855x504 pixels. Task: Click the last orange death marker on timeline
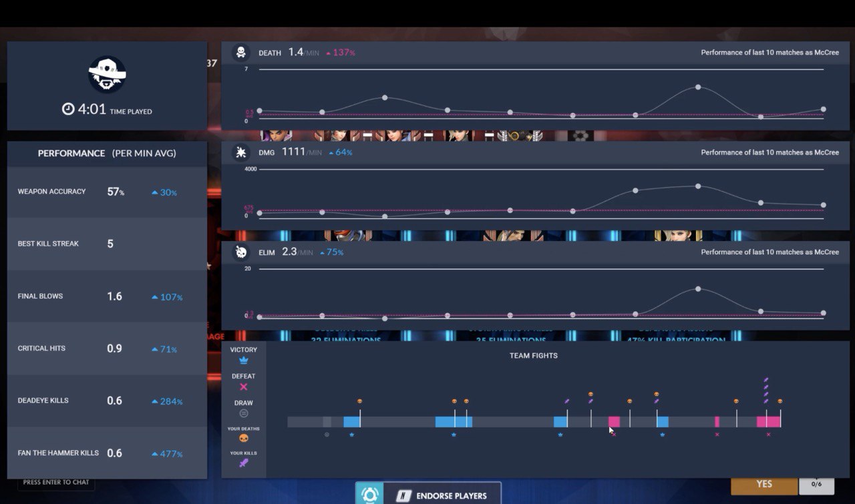780,401
